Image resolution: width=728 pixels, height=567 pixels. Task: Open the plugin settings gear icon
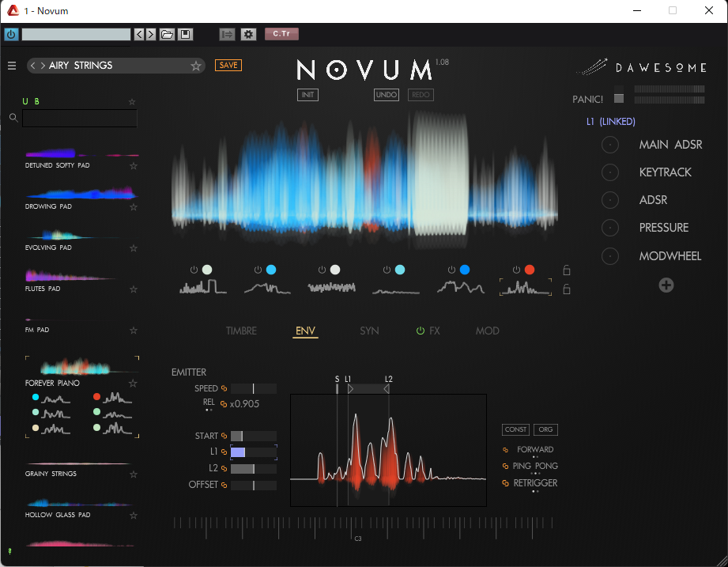tap(248, 34)
